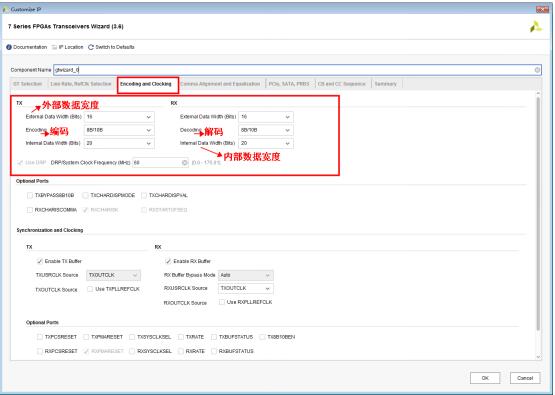Open the PCIe, SATA, PRBS tab

[289, 84]
